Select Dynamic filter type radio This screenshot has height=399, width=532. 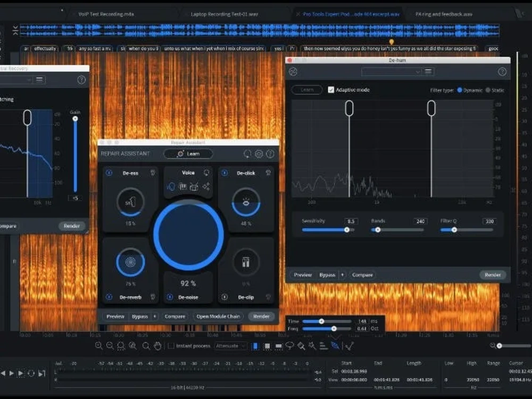[460, 90]
